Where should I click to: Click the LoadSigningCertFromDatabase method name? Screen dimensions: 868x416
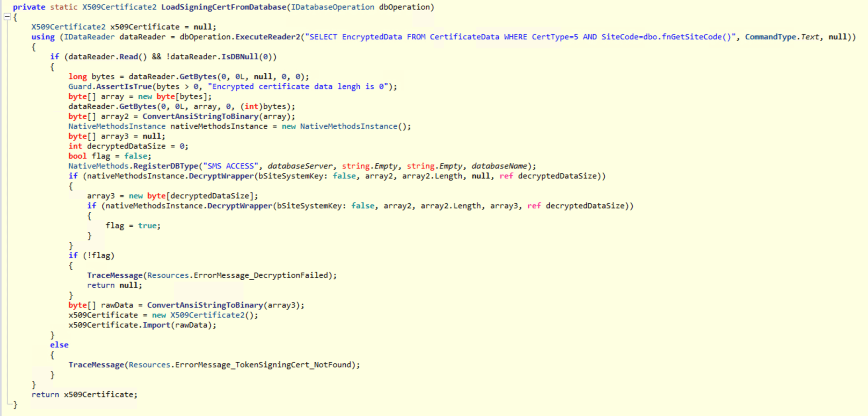tap(224, 7)
